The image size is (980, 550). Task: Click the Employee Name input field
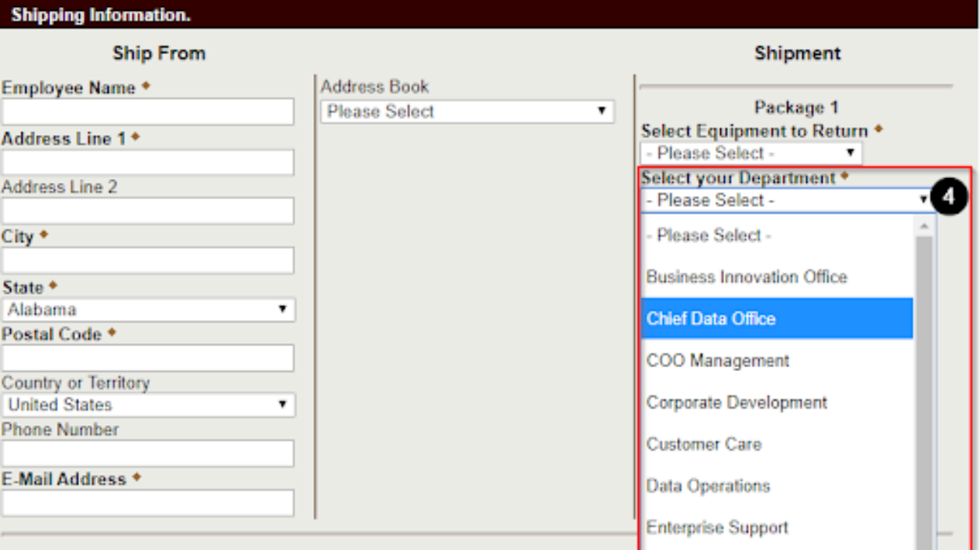coord(147,112)
